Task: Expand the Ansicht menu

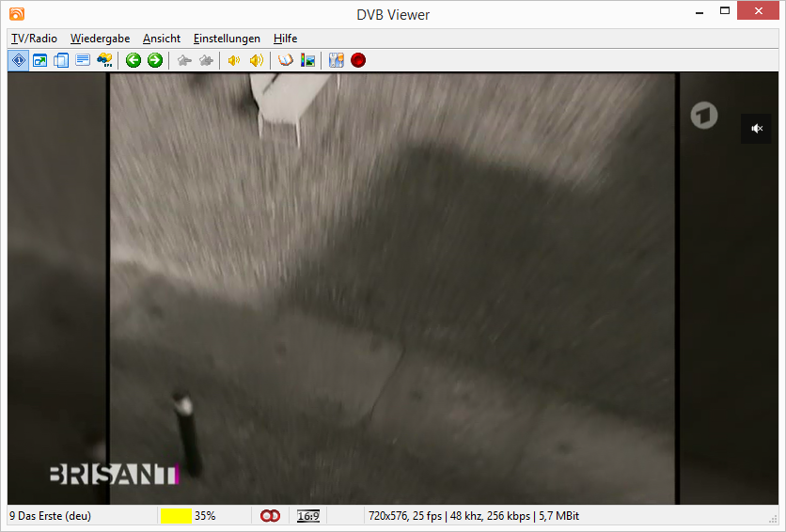Action: pyautogui.click(x=162, y=39)
